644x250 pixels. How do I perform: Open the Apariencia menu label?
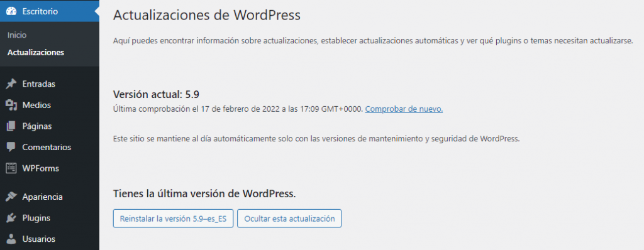click(x=42, y=197)
